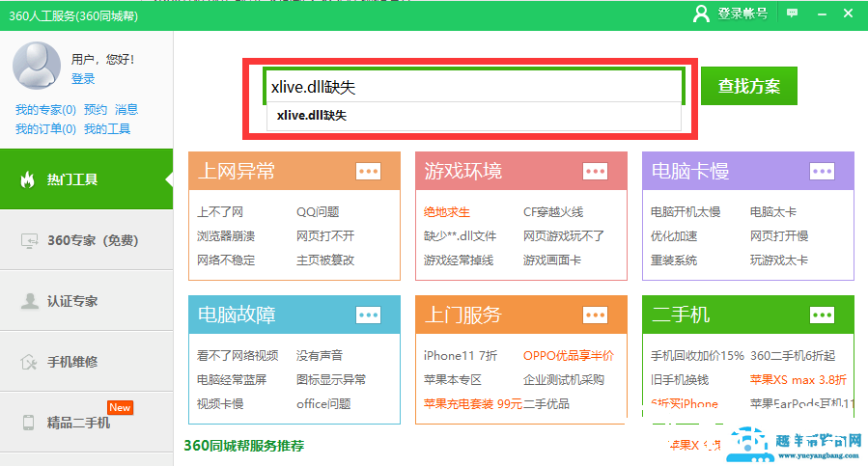This screenshot has height=466, width=868.
Task: Click the OPPO优品享半价 item
Action: 569,355
